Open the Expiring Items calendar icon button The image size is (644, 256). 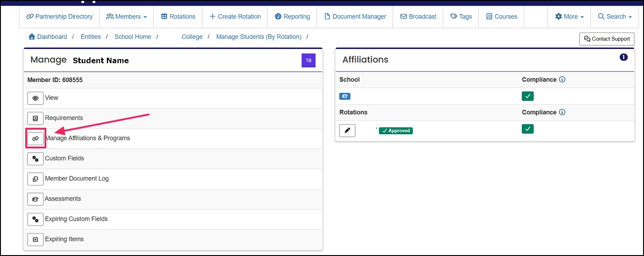tap(35, 239)
